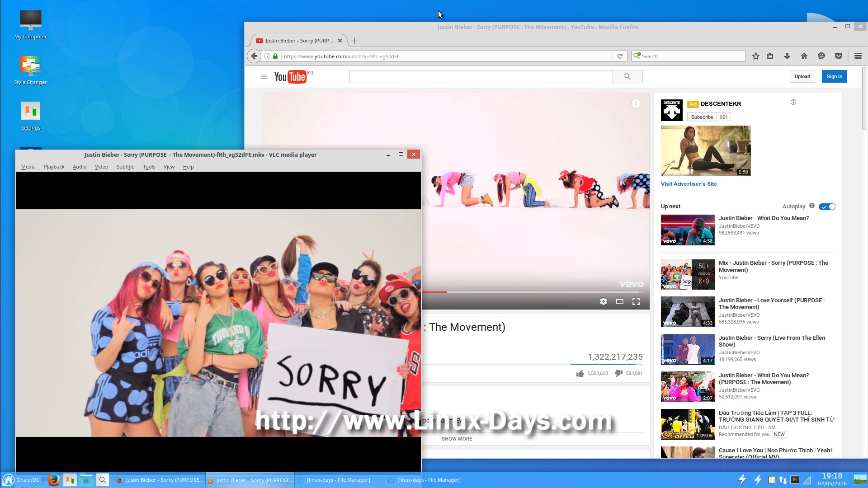The height and width of the screenshot is (488, 868).
Task: Go back with Firefox back arrow
Action: pyautogui.click(x=254, y=56)
